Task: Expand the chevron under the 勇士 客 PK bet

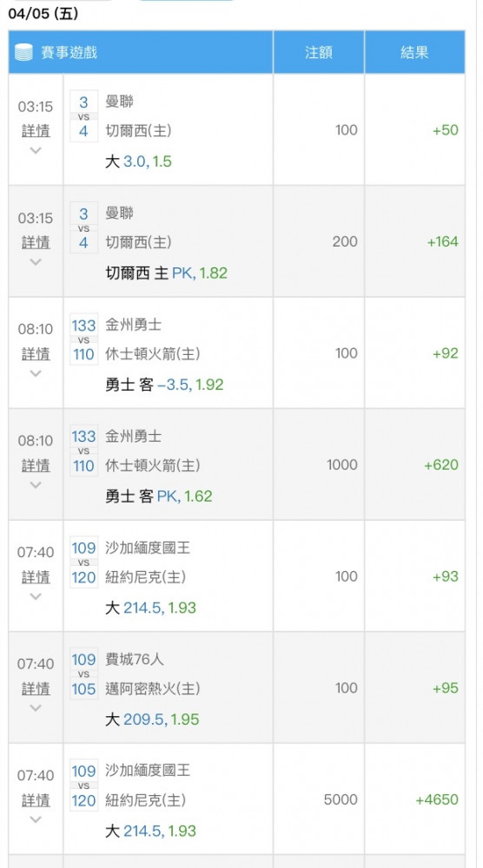Action: pyautogui.click(x=36, y=485)
